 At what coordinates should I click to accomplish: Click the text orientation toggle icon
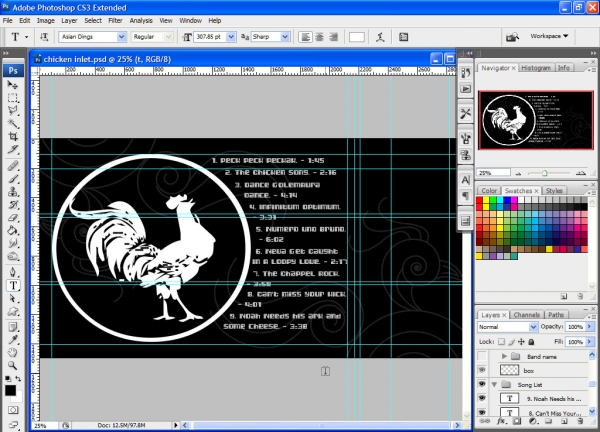[x=44, y=37]
